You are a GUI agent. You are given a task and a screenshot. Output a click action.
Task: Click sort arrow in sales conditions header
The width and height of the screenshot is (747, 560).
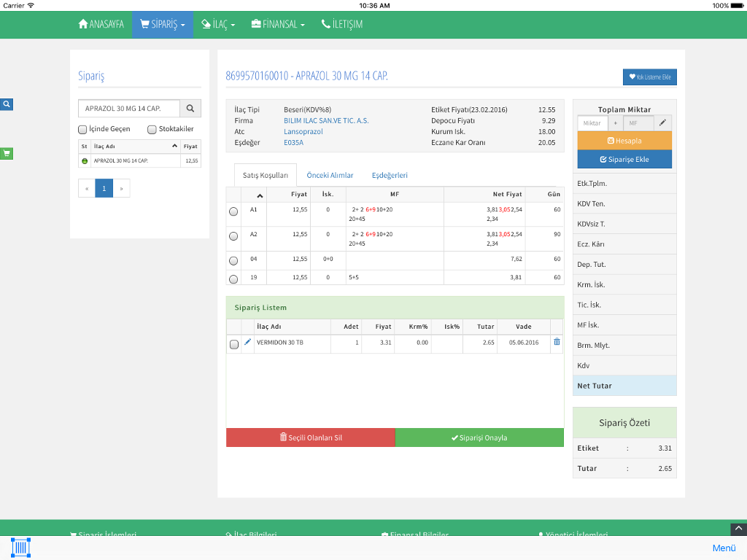260,195
